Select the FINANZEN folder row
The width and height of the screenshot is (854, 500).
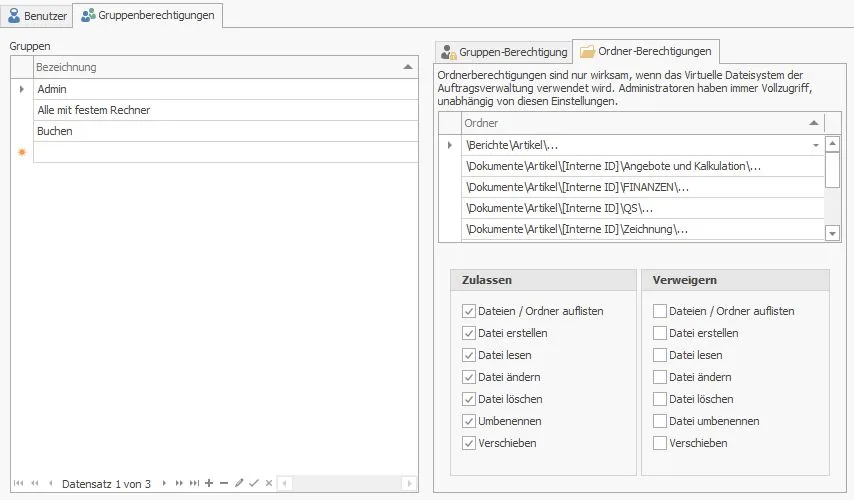pyautogui.click(x=643, y=187)
